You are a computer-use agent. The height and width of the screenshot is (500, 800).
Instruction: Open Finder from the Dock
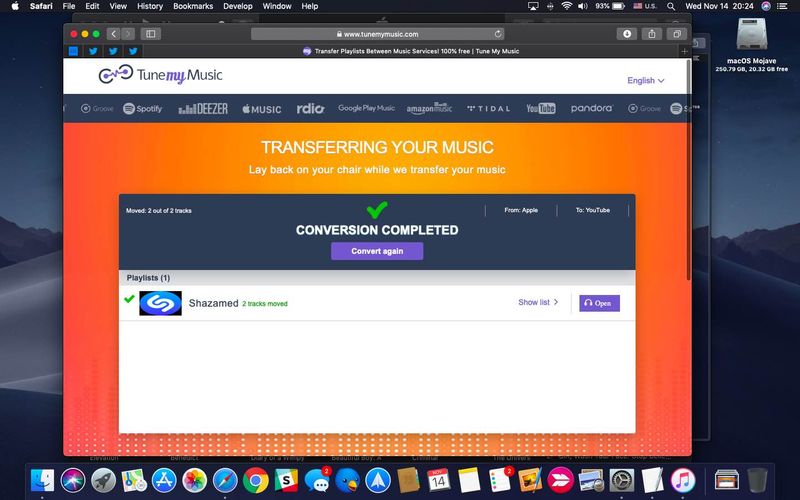click(x=42, y=480)
